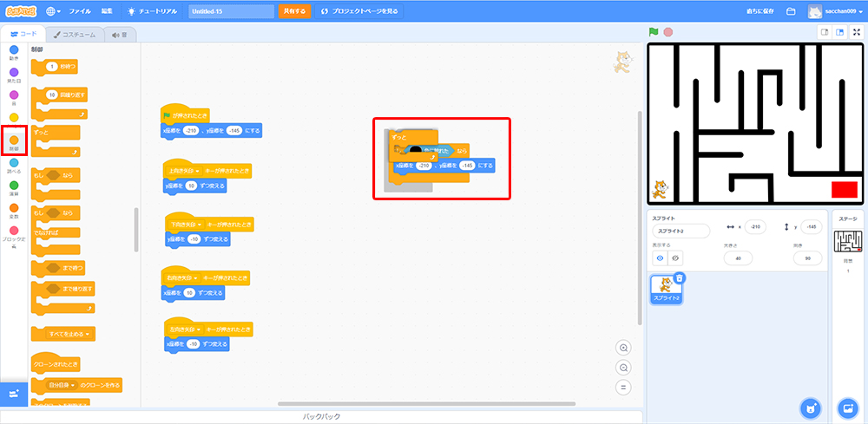Click the green flag to run the project
Image resolution: width=868 pixels, height=424 pixels.
654,32
